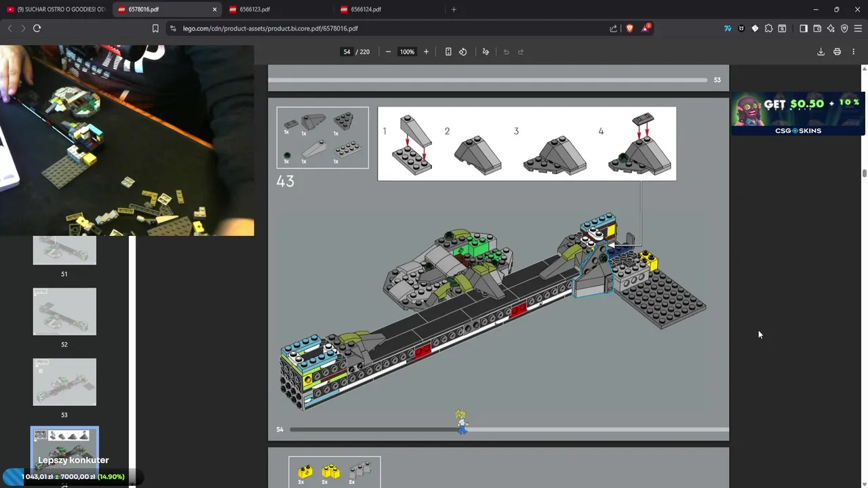Print the PDF document
The image size is (868, 488).
(837, 52)
